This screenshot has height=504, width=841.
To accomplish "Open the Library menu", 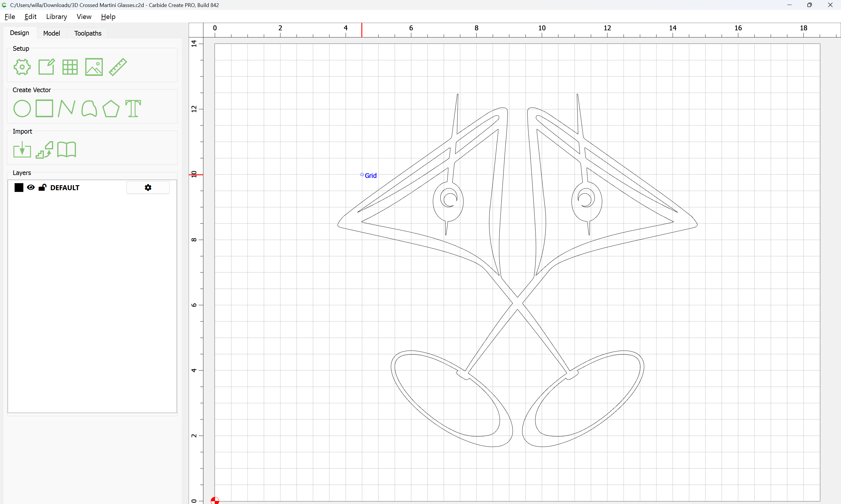I will tap(56, 17).
